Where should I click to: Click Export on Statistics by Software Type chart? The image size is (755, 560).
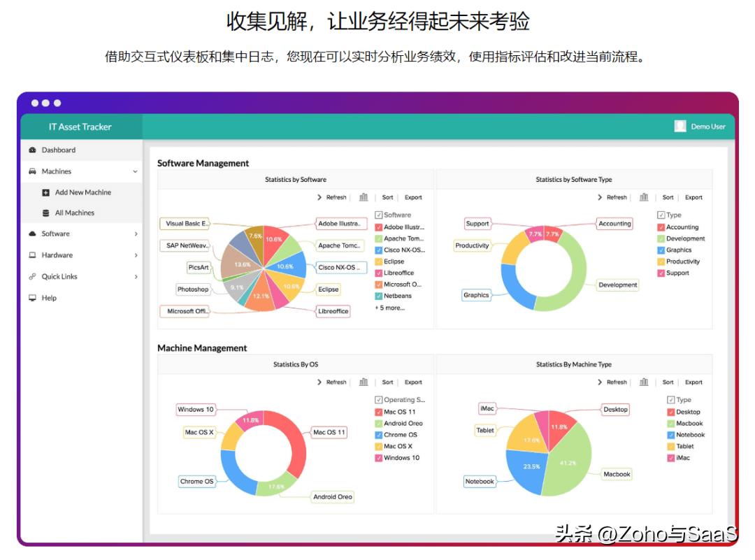pos(693,197)
